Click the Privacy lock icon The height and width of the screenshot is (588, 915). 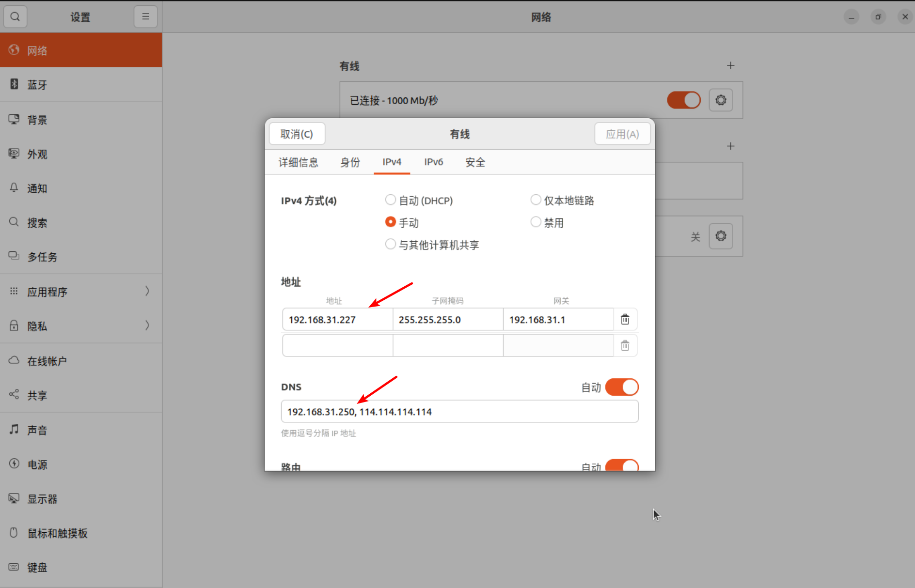tap(14, 325)
